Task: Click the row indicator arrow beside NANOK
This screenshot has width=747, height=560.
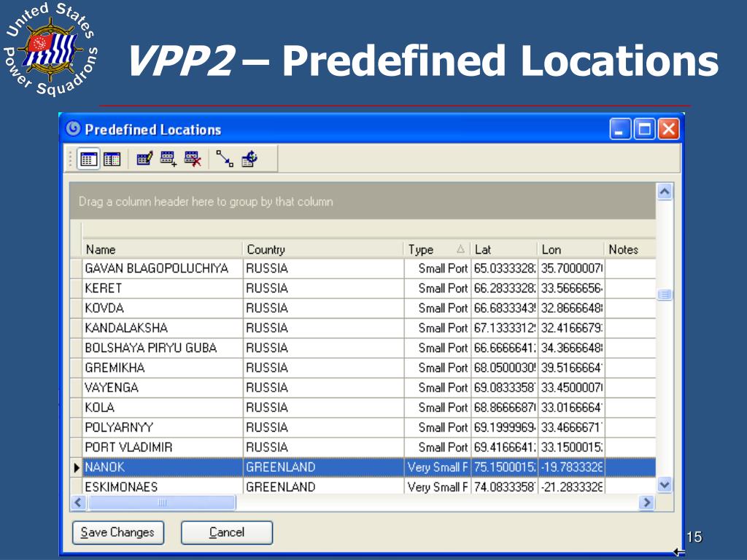Action: 76,467
